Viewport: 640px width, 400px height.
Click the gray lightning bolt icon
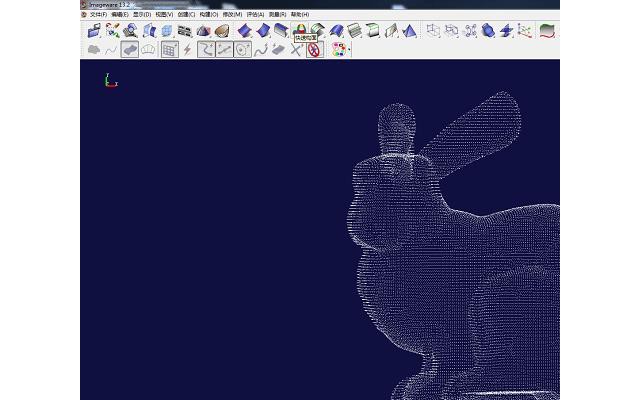coord(187,50)
